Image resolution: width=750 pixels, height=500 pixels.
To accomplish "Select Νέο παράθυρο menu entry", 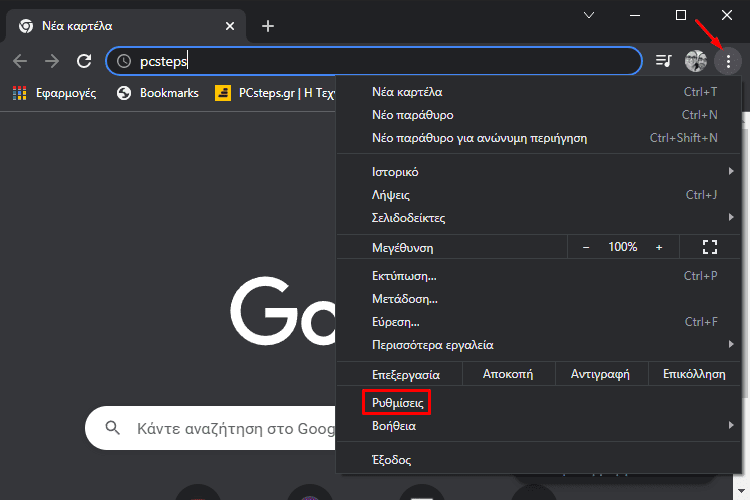I will tap(539, 115).
